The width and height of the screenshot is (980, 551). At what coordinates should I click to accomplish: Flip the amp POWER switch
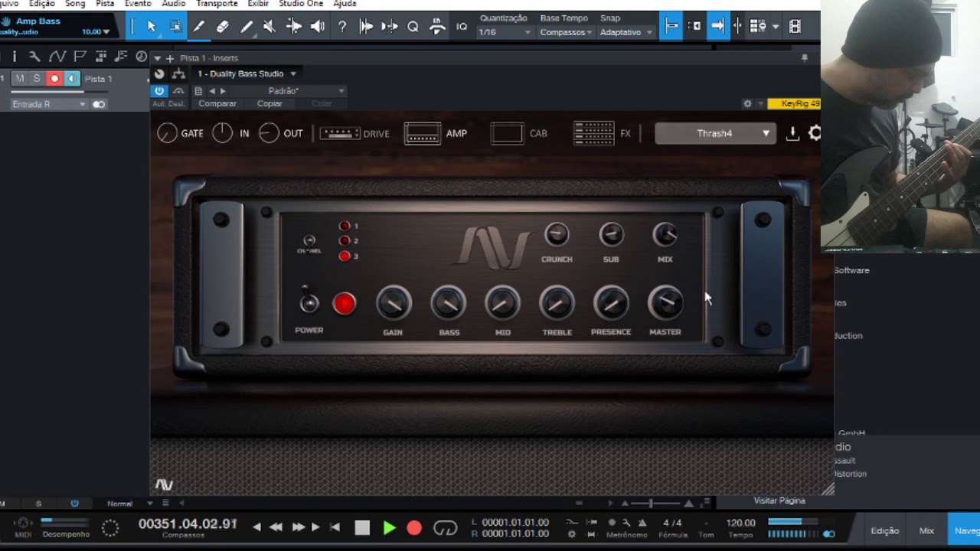pyautogui.click(x=309, y=301)
